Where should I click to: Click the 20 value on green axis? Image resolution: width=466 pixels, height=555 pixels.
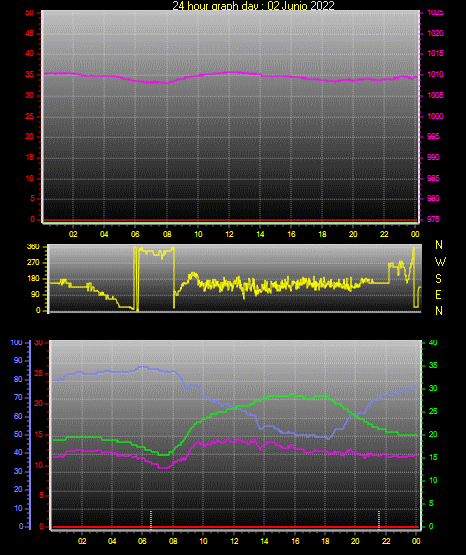(433, 434)
